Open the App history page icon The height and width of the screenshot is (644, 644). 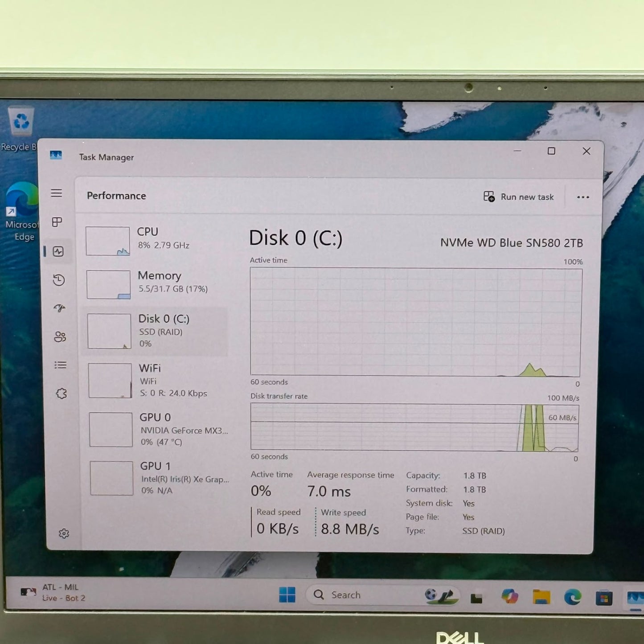(x=59, y=280)
